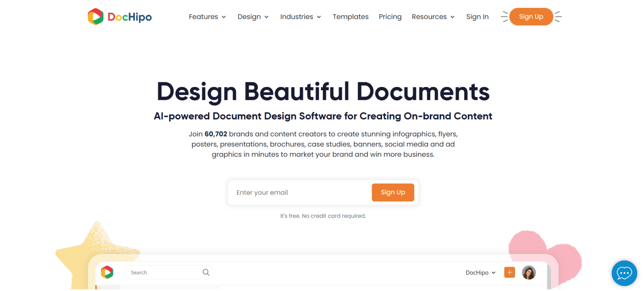Click the user profile avatar photo

[x=529, y=273]
